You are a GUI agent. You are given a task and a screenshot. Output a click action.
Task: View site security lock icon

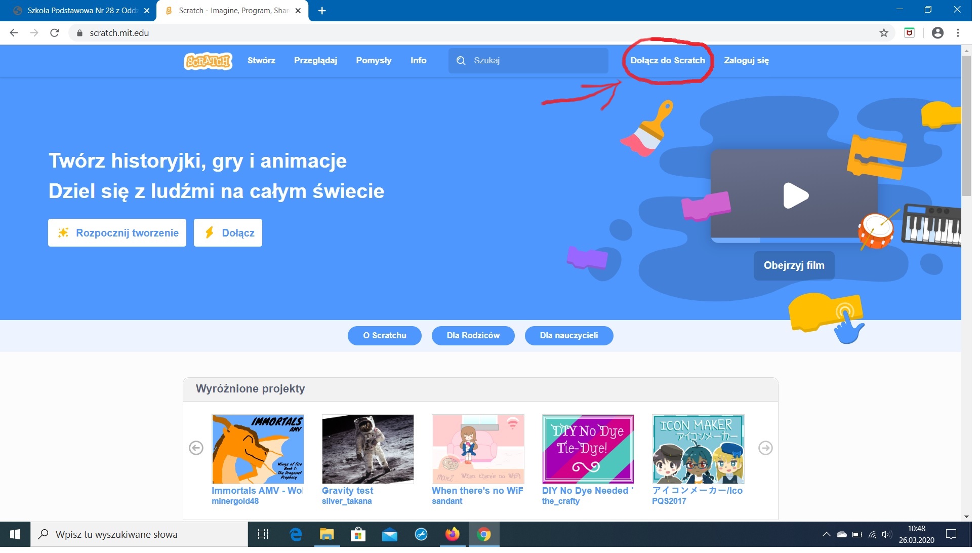pyautogui.click(x=79, y=33)
